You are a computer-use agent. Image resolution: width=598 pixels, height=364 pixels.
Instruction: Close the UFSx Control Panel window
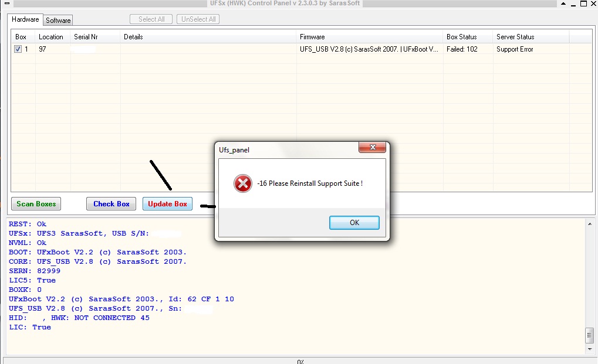[593, 4]
